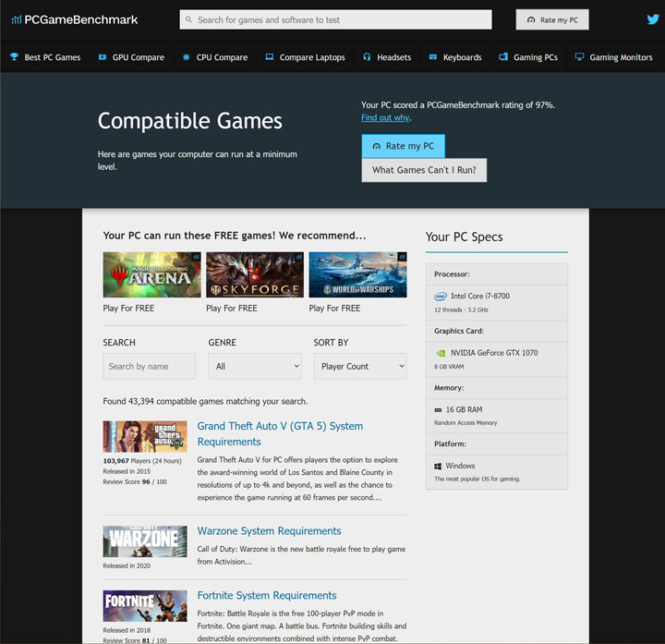Click the 16 GB RAM text

tap(464, 410)
